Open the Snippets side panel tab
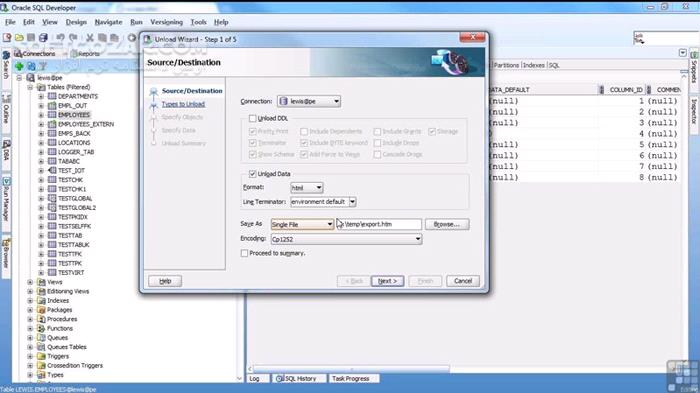The image size is (700, 393). coord(694,67)
